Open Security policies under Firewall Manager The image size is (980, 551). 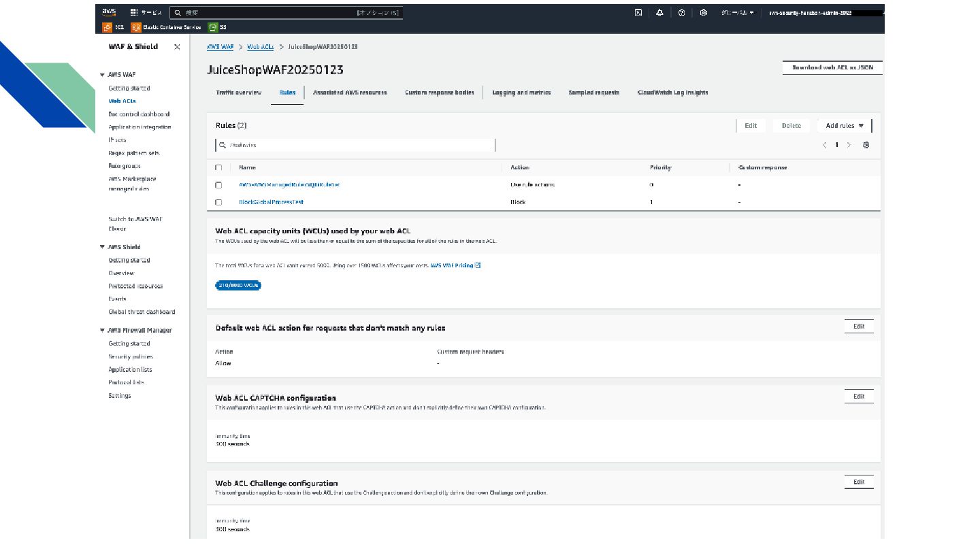click(131, 357)
